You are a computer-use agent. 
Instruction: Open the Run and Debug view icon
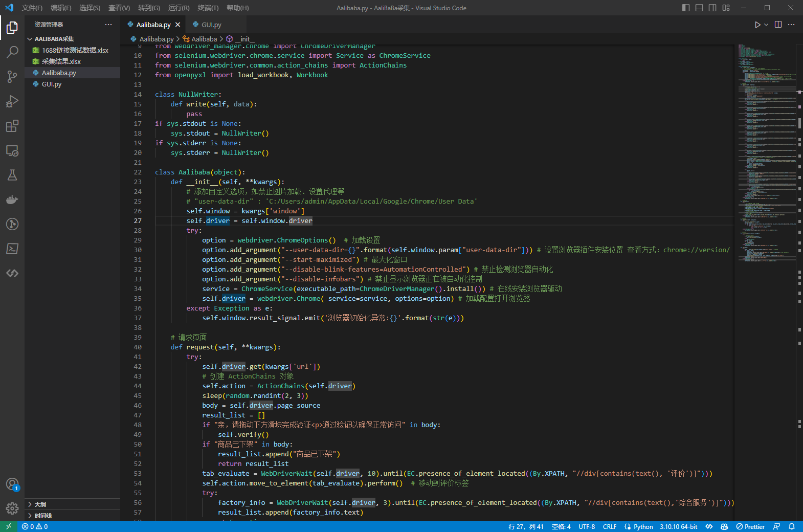click(x=12, y=101)
